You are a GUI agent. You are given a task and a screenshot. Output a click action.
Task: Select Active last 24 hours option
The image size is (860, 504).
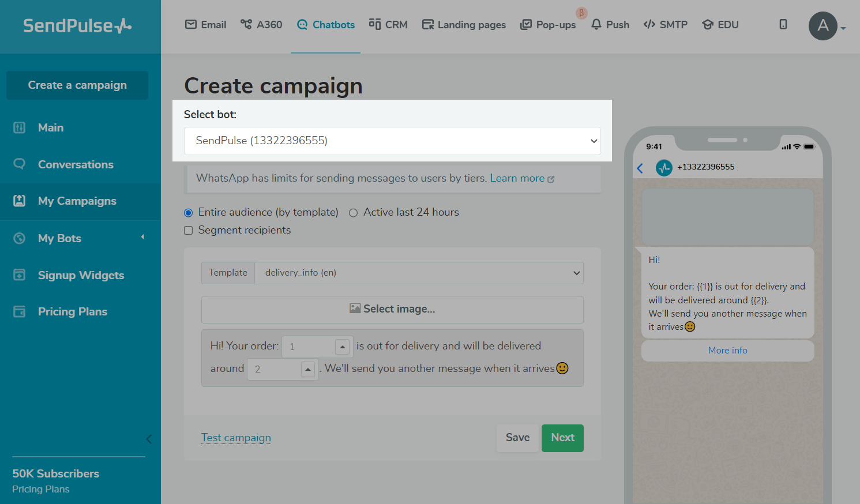pyautogui.click(x=354, y=213)
